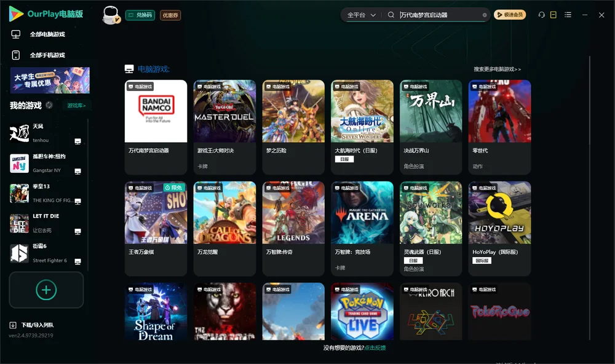
Task: Click the 极速会员 membership button
Action: (510, 15)
